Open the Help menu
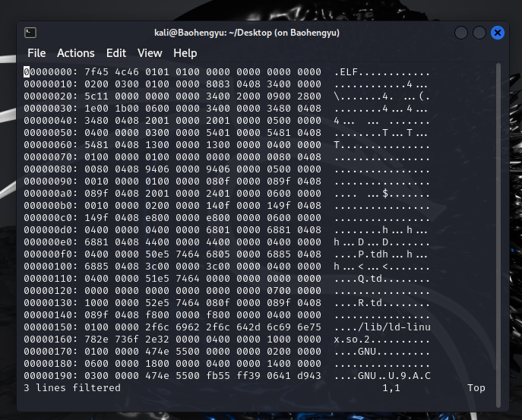 (185, 53)
